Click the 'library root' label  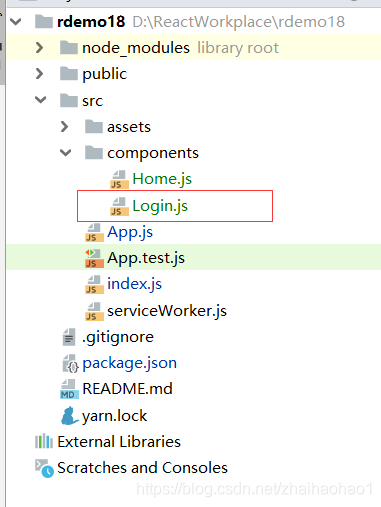[x=238, y=48]
